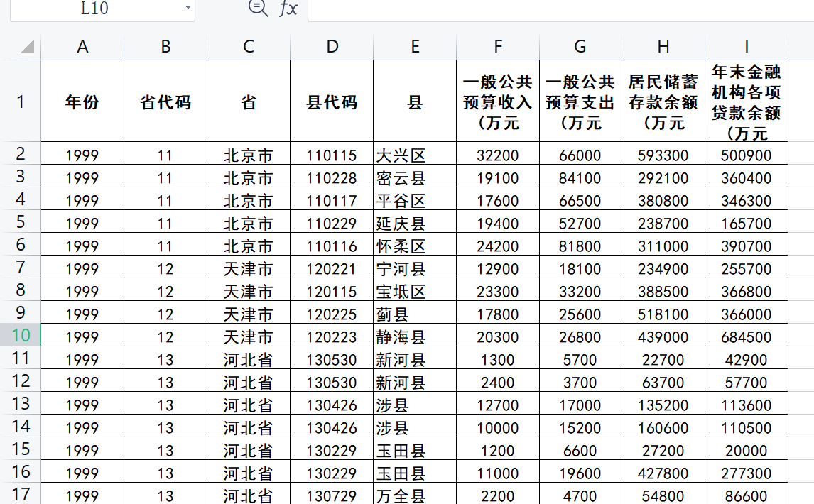
Task: Open the fx insert function button
Action: pos(288,9)
